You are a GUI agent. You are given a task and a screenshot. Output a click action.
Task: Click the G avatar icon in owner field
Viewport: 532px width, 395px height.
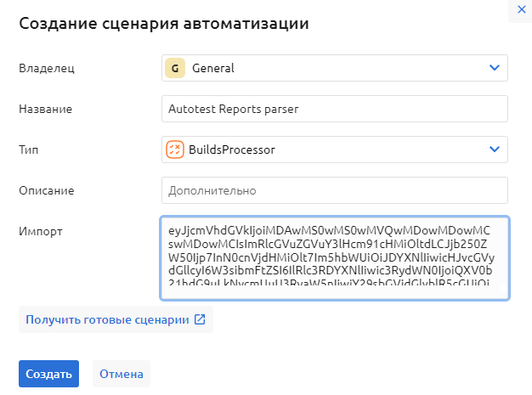coord(175,68)
